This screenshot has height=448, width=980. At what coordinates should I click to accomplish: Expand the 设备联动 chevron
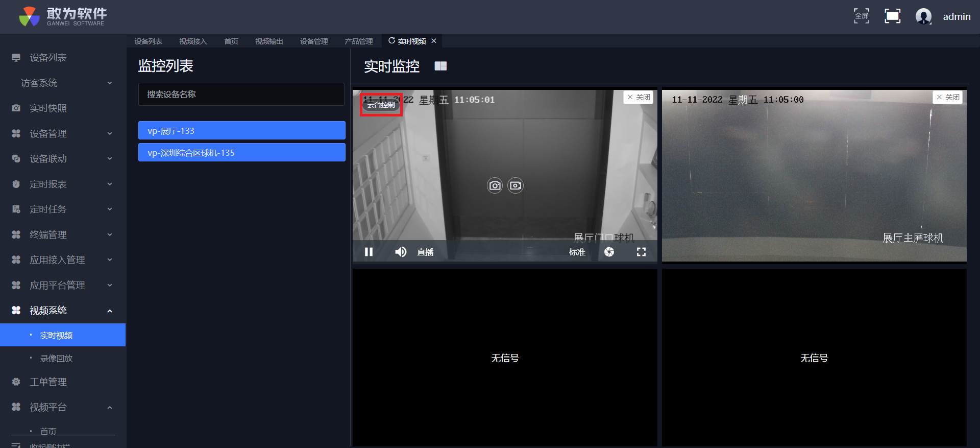click(110, 159)
